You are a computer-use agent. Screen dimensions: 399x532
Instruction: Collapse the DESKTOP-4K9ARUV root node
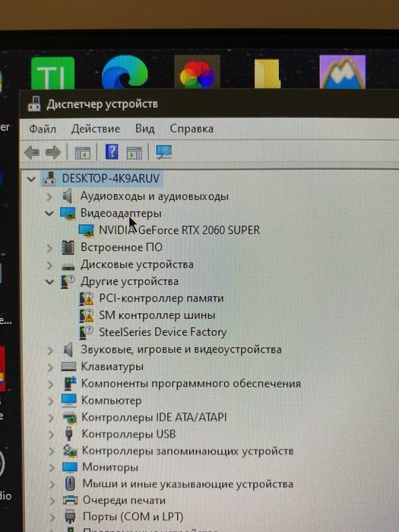click(x=32, y=179)
